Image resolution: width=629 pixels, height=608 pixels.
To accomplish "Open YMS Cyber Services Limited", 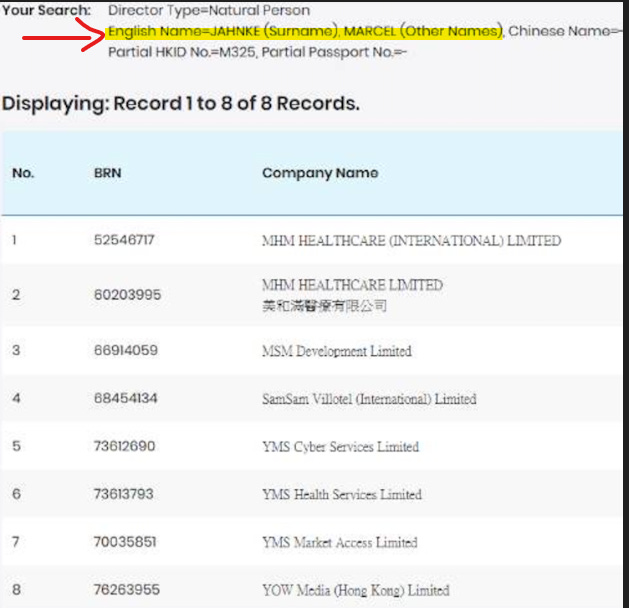I will (x=341, y=447).
